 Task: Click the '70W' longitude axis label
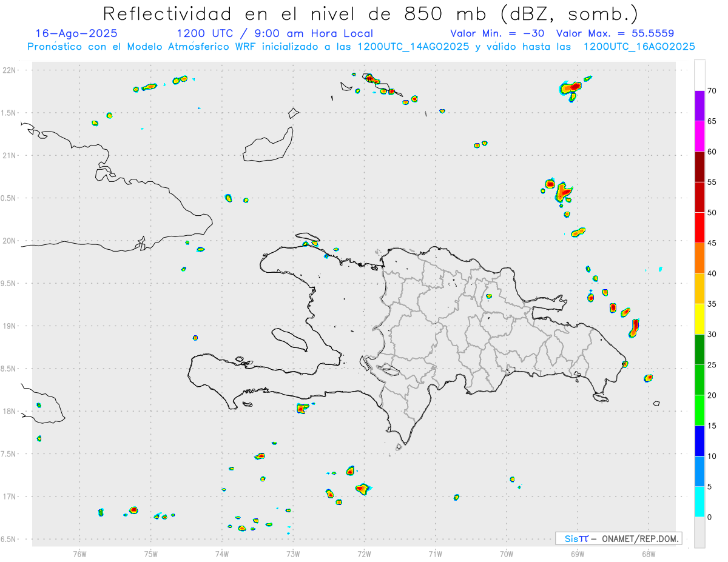tap(507, 554)
